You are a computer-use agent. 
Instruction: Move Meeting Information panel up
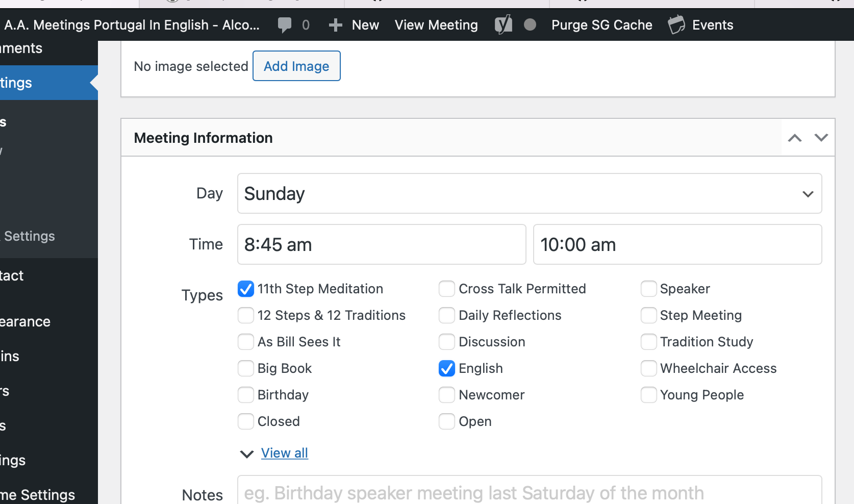tap(794, 138)
